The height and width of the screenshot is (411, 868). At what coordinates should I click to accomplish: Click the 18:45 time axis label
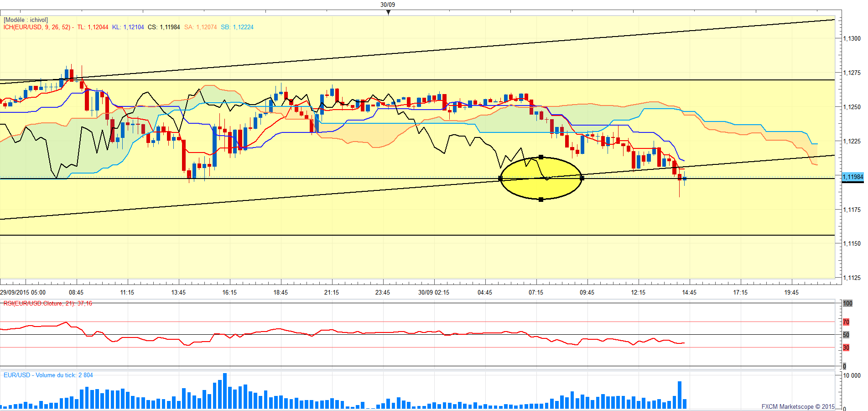point(281,293)
